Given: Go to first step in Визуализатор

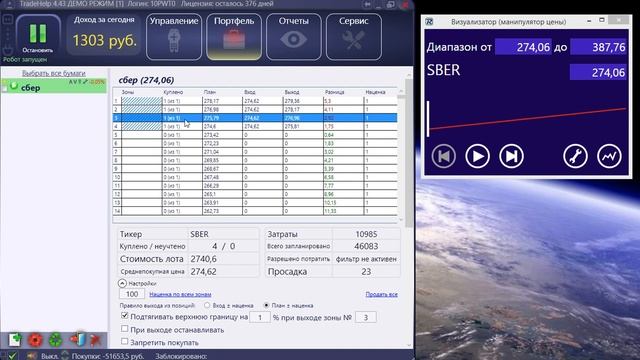Looking at the screenshot, I should (444, 156).
